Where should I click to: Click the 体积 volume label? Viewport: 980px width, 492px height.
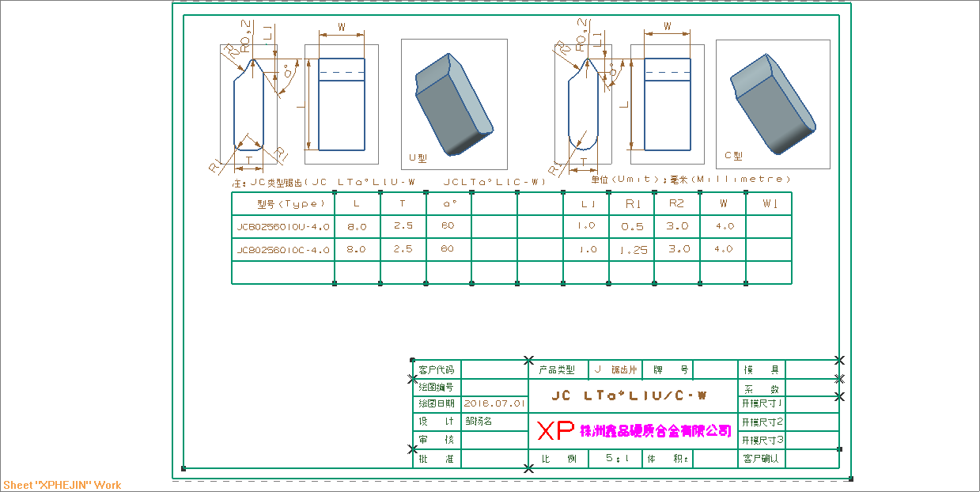click(668, 459)
